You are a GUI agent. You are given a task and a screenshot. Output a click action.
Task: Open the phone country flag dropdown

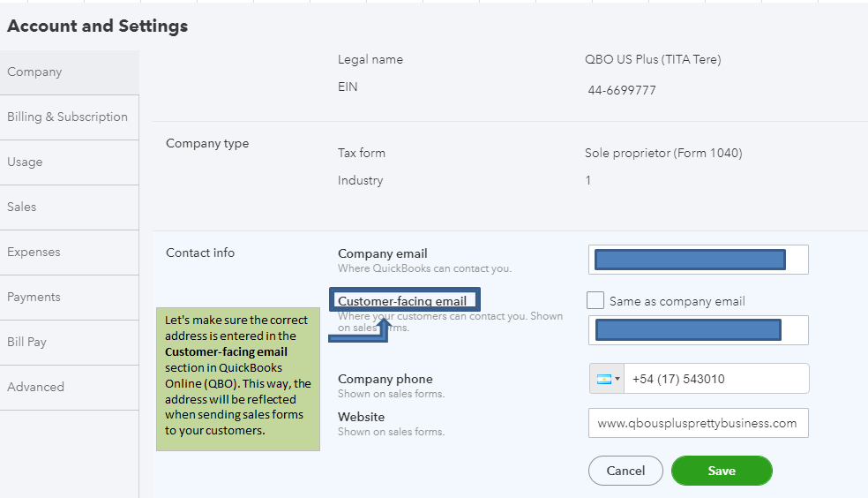pyautogui.click(x=607, y=379)
